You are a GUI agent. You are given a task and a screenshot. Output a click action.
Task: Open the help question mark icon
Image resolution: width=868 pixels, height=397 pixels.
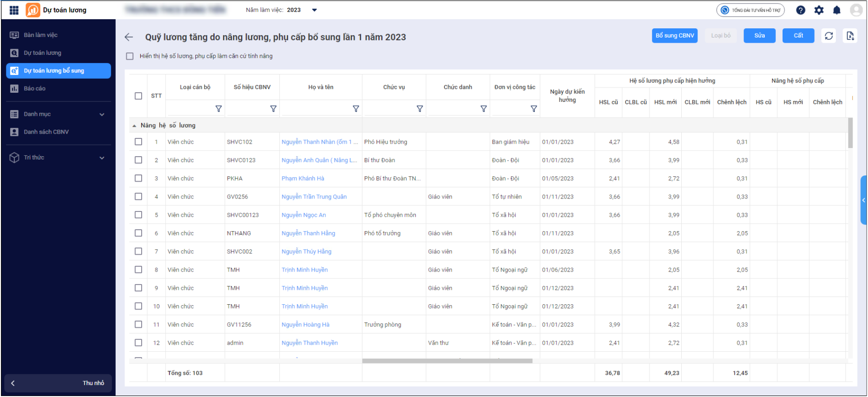(x=800, y=10)
